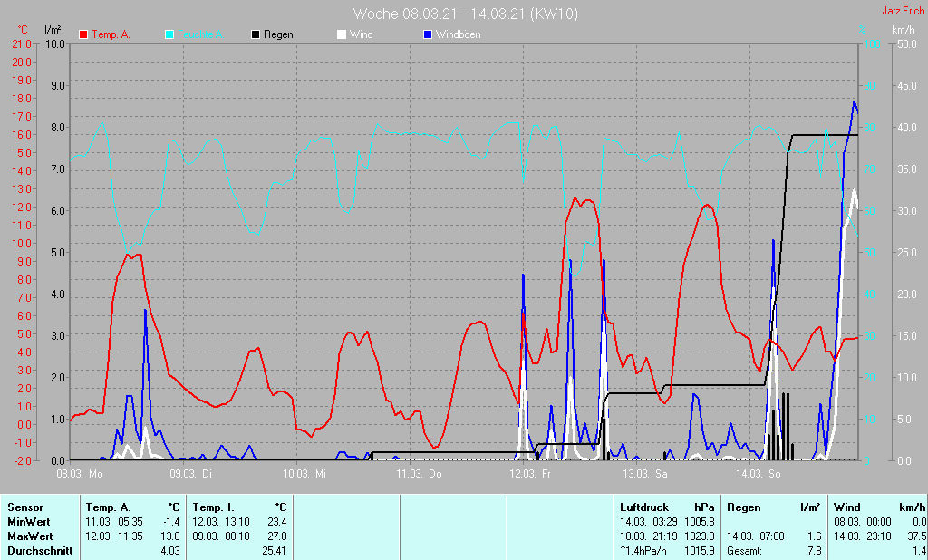Click the '7.8' total rain value
The width and height of the screenshot is (928, 560).
tap(815, 551)
